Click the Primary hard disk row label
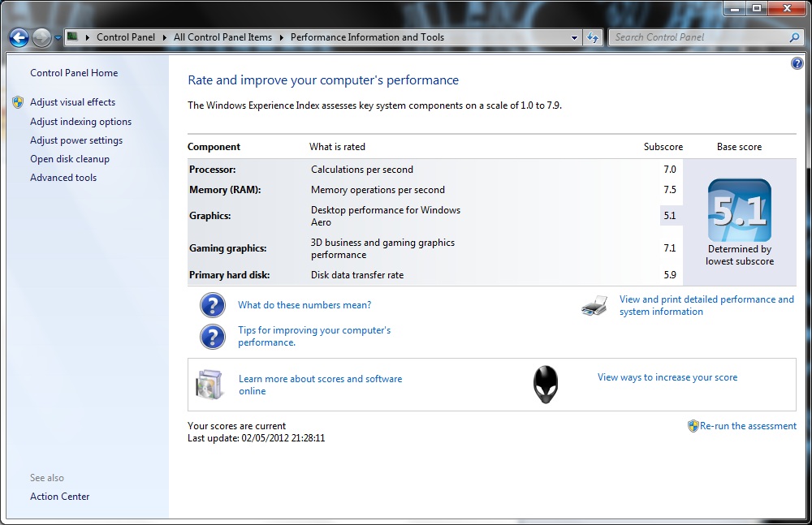This screenshot has width=812, height=525. [230, 275]
